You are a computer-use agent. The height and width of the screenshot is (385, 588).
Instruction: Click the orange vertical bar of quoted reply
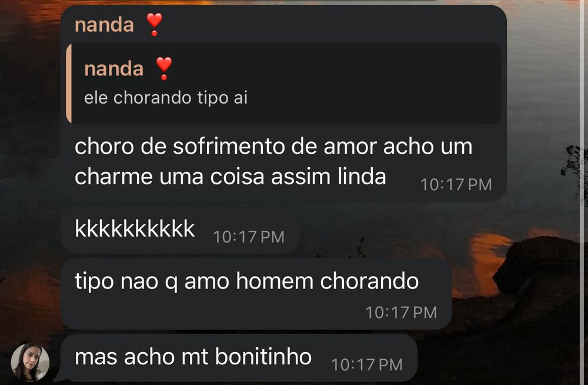tap(69, 84)
